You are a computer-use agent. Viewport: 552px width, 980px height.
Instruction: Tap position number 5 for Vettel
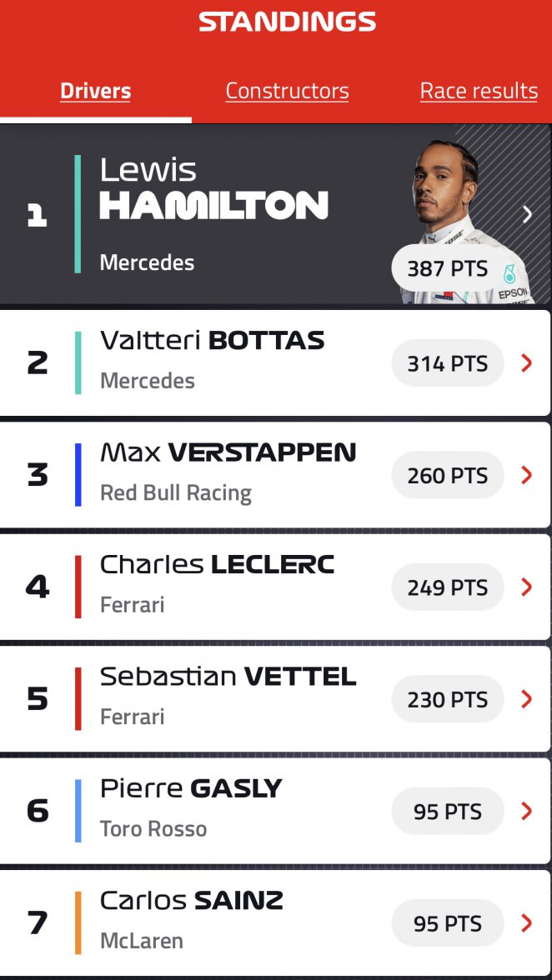click(x=38, y=699)
